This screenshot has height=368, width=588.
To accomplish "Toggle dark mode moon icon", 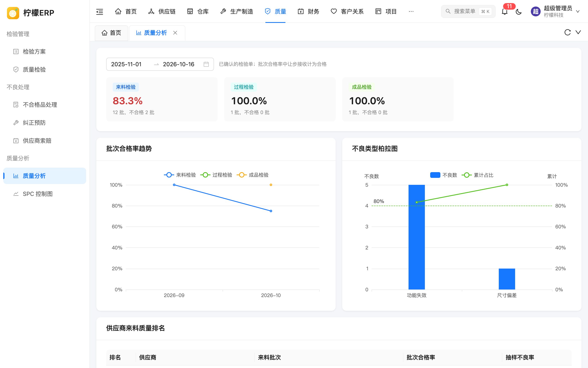I will point(519,11).
